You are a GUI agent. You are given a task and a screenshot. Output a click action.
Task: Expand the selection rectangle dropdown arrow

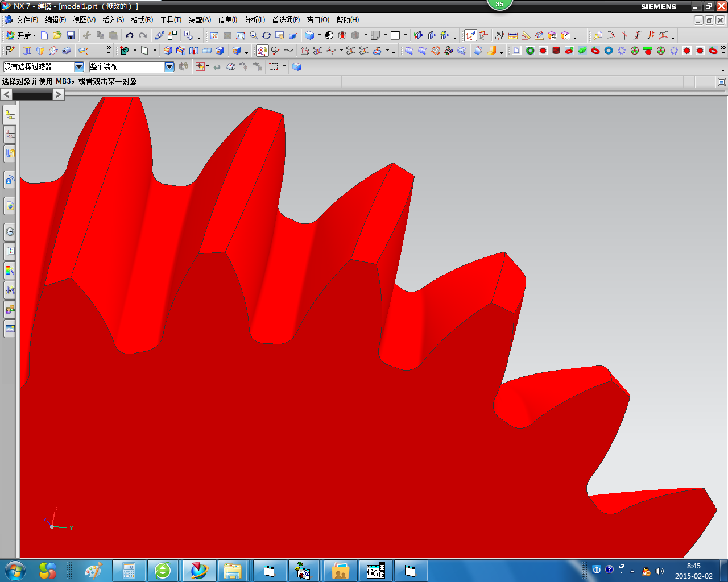tap(284, 66)
